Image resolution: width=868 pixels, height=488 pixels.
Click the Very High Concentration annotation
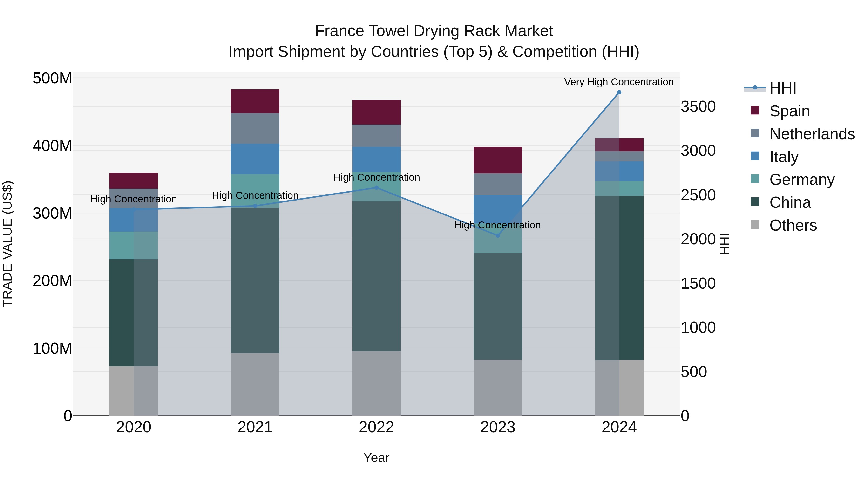tap(619, 82)
